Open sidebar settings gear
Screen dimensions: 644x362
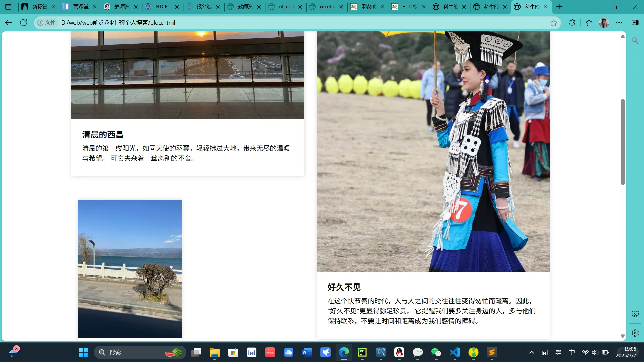coord(635,333)
